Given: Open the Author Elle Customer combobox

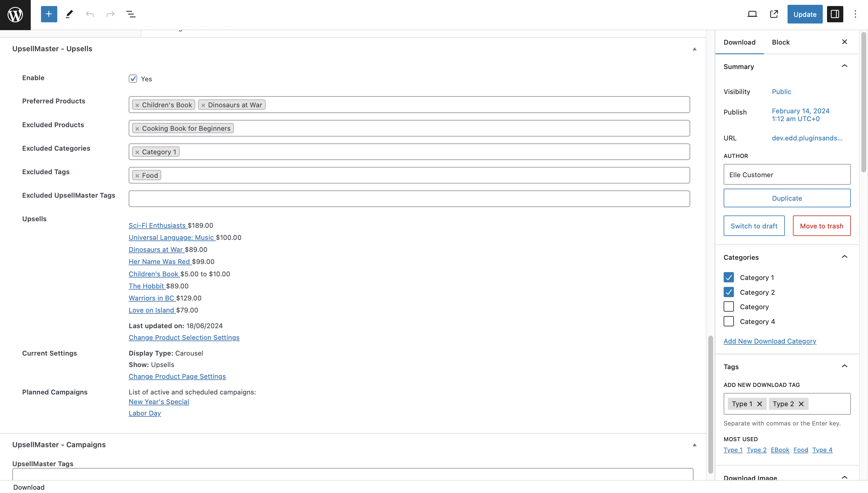Looking at the screenshot, I should (787, 174).
